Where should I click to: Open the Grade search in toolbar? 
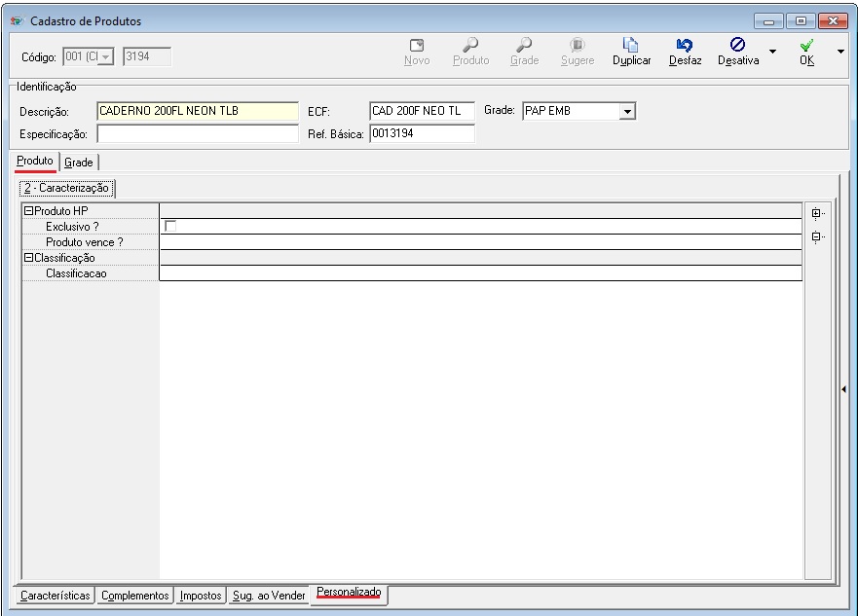[524, 52]
